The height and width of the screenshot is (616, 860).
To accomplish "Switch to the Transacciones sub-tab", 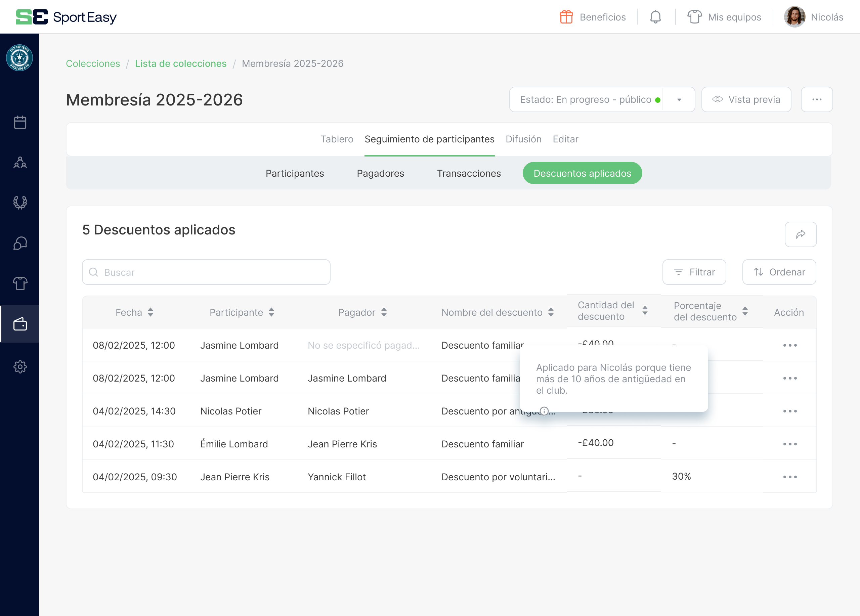I will pos(469,173).
